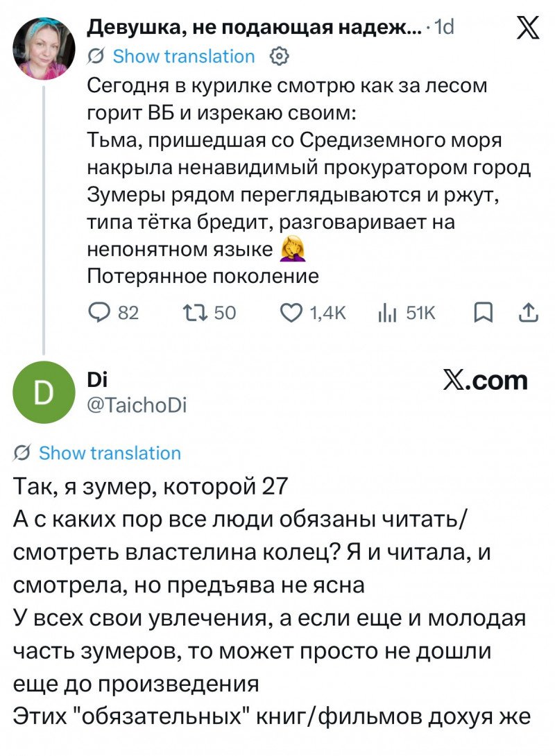Bookmark the top tweet

pyautogui.click(x=483, y=313)
